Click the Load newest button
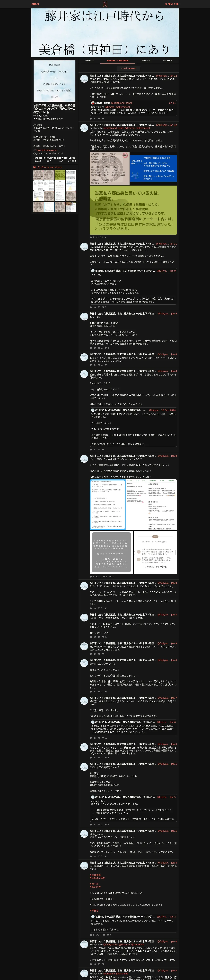 click(128, 68)
